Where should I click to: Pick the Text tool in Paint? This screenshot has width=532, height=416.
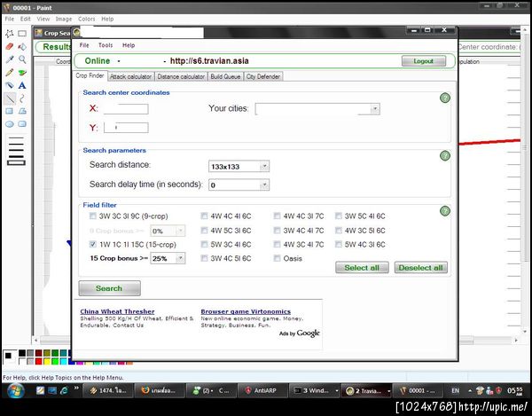click(22, 85)
